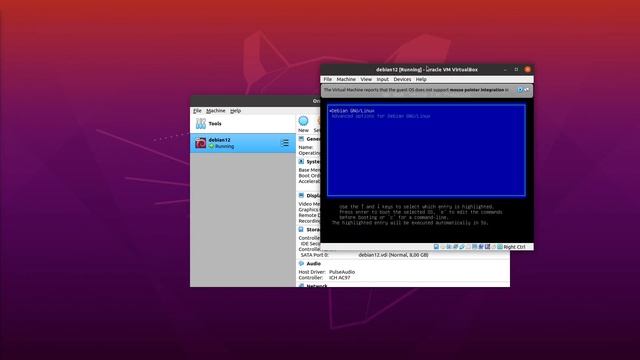
Task: Minimize the debian12 VM window
Action: (x=505, y=69)
